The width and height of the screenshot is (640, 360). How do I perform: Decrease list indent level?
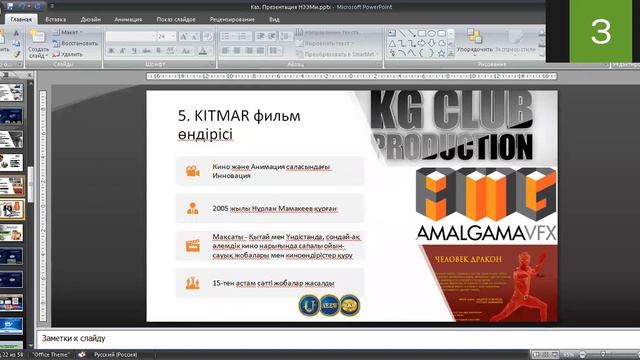click(260, 36)
